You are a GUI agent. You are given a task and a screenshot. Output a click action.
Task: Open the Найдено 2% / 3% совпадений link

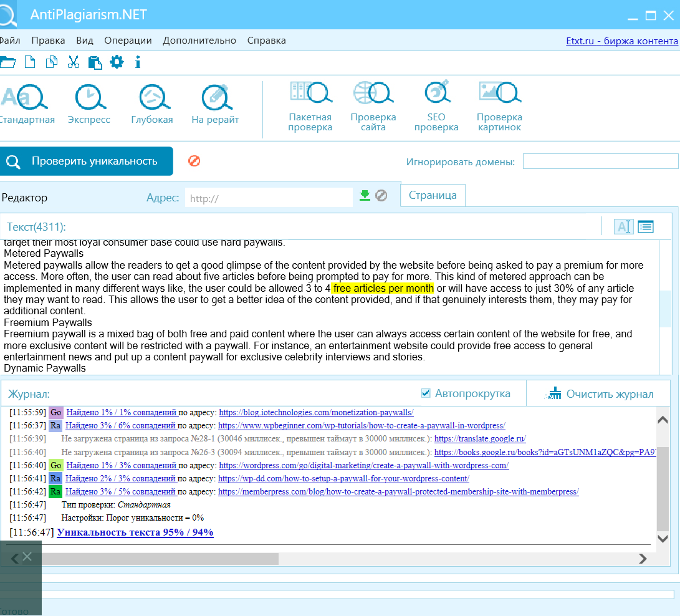pyautogui.click(x=120, y=478)
